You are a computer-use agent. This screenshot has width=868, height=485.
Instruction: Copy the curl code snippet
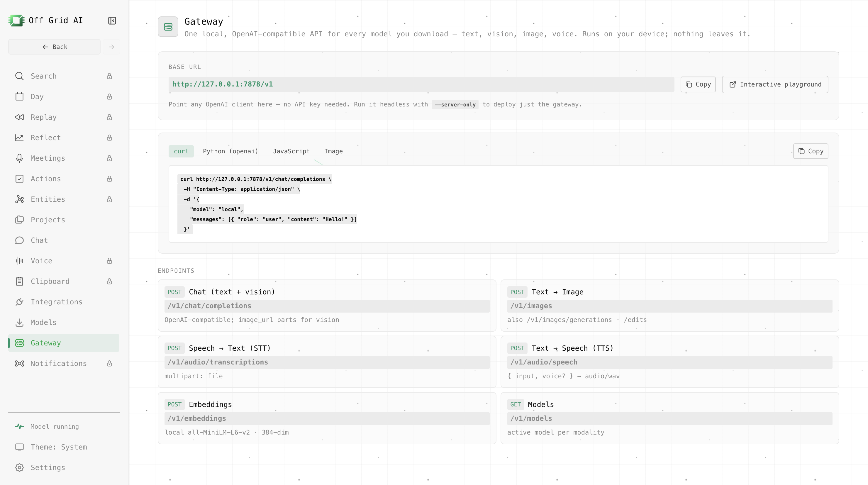click(811, 151)
